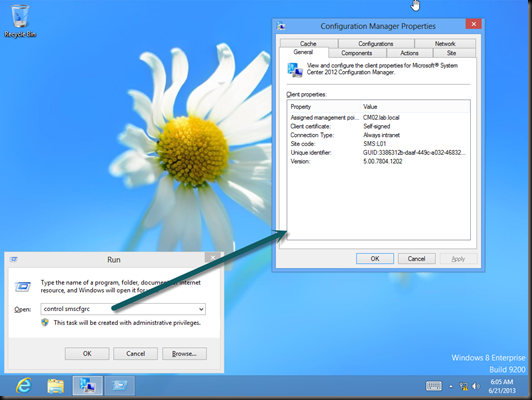This screenshot has height=400, width=532.
Task: Switch to the Cache tab
Action: [308, 43]
